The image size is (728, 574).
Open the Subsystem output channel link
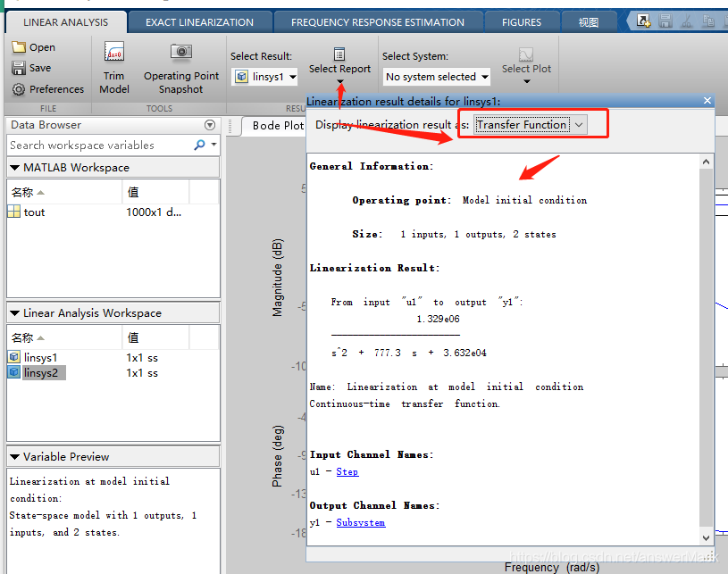pos(361,523)
